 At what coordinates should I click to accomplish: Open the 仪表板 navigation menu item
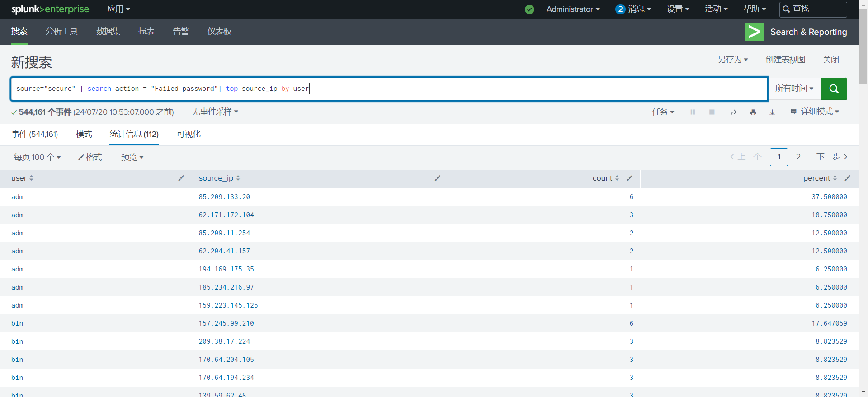219,31
